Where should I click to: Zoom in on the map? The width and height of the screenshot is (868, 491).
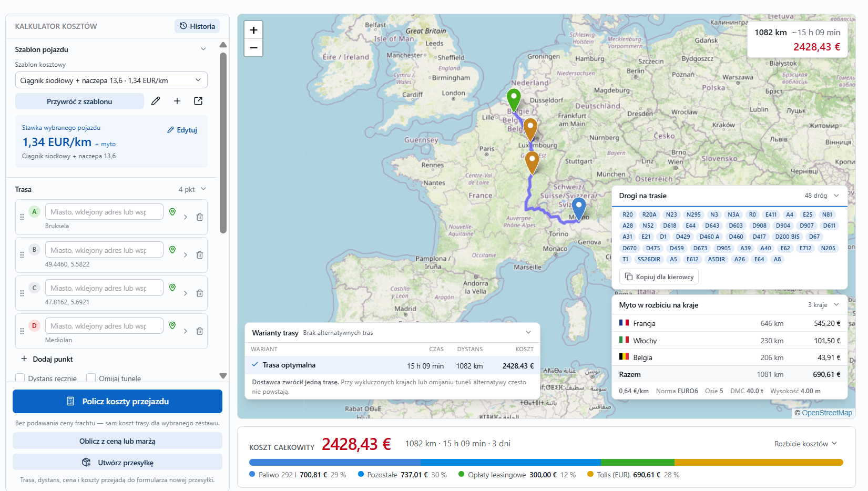click(x=253, y=30)
